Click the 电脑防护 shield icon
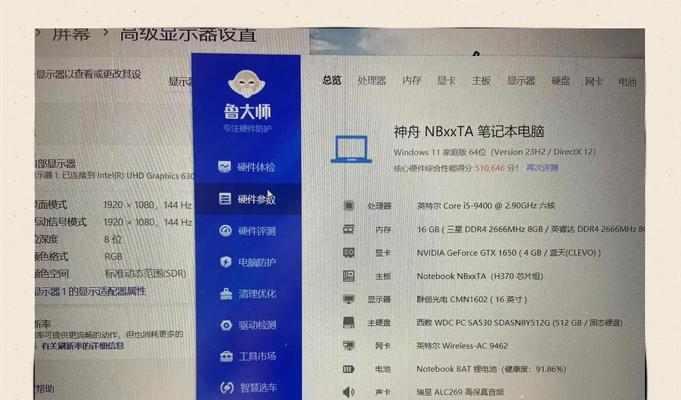 [x=226, y=262]
